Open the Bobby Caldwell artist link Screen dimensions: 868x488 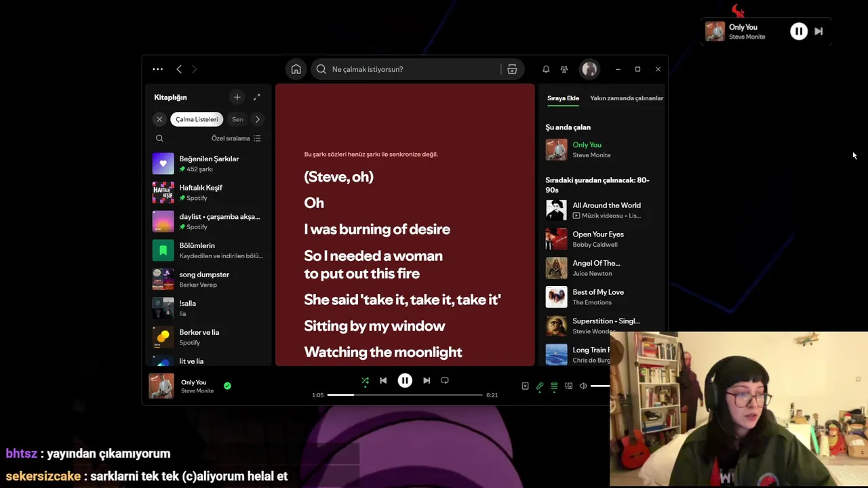(x=595, y=245)
